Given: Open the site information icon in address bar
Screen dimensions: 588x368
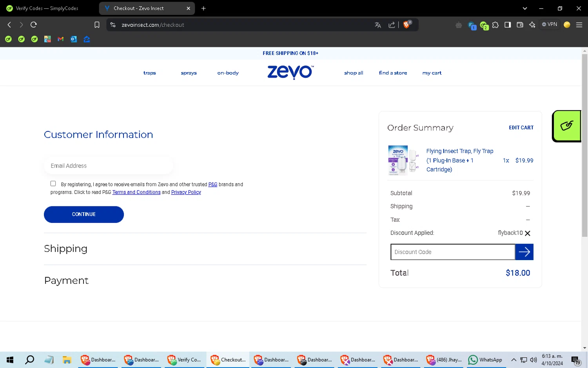Looking at the screenshot, I should [113, 25].
